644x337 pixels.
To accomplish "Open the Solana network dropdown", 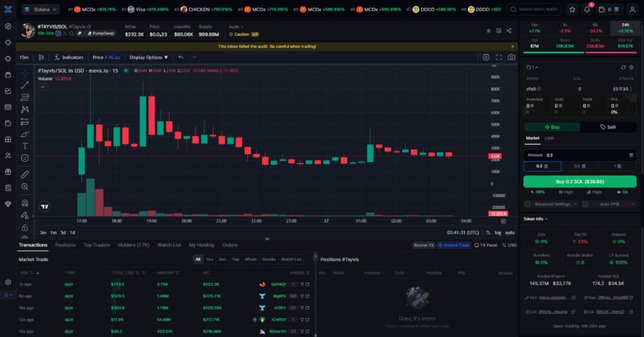I will (40, 9).
